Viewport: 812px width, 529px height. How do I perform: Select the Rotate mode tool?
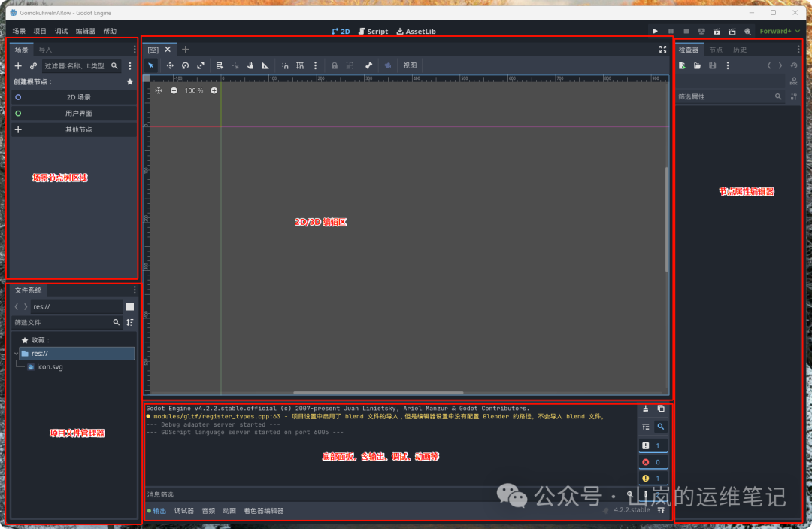point(185,66)
